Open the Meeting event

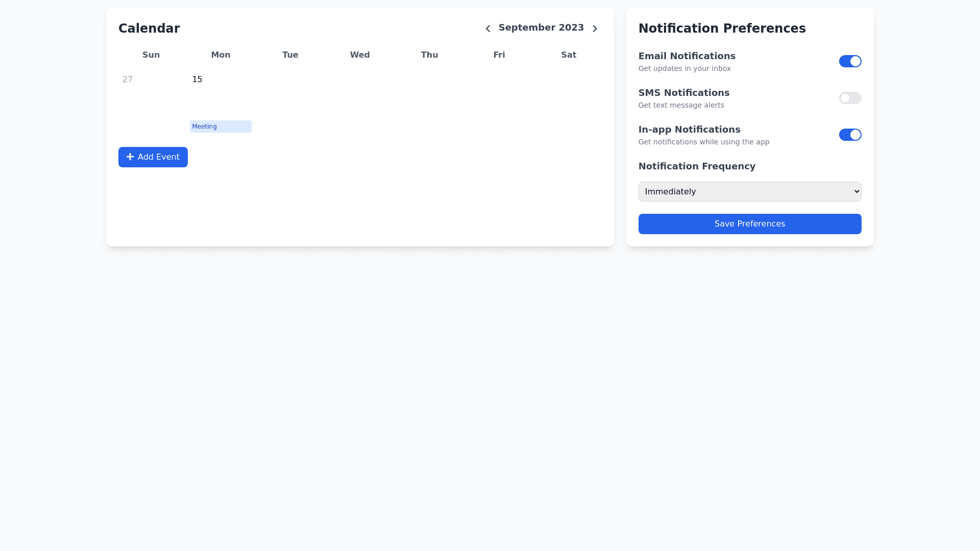[220, 127]
